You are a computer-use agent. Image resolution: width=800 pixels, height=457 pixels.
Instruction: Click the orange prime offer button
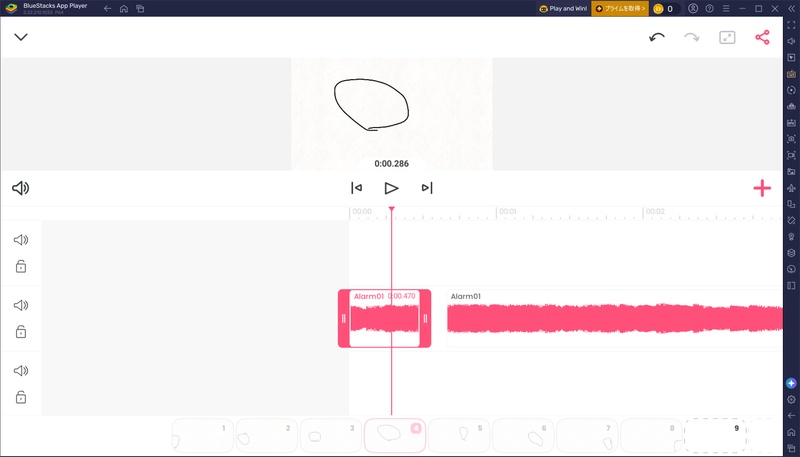[x=620, y=9]
